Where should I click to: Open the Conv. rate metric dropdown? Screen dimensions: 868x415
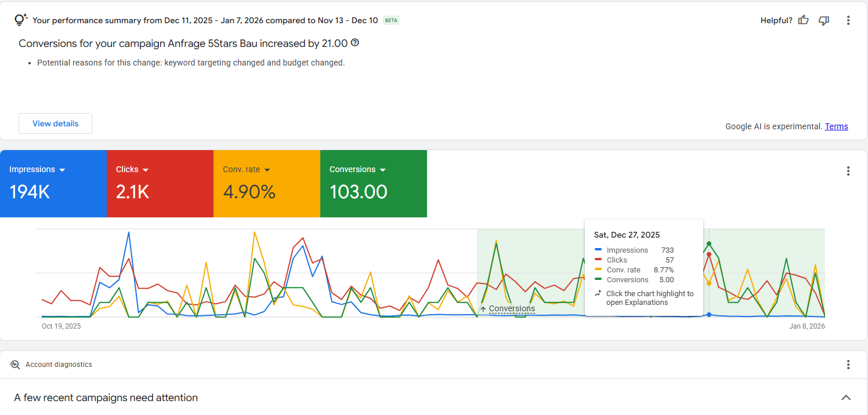tap(267, 169)
